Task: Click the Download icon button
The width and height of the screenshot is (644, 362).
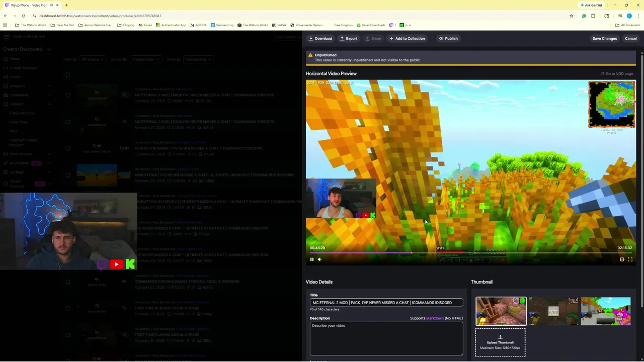Action: pyautogui.click(x=320, y=38)
